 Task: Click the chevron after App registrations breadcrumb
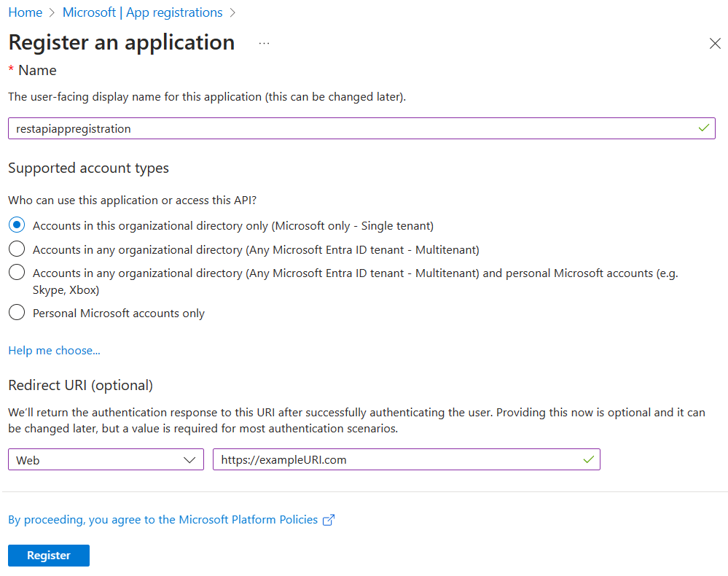pos(232,12)
